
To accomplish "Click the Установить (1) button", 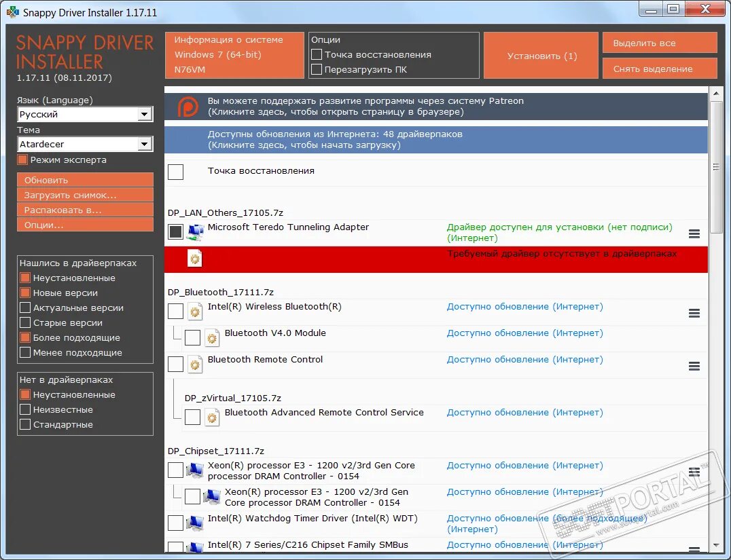I will (x=541, y=56).
